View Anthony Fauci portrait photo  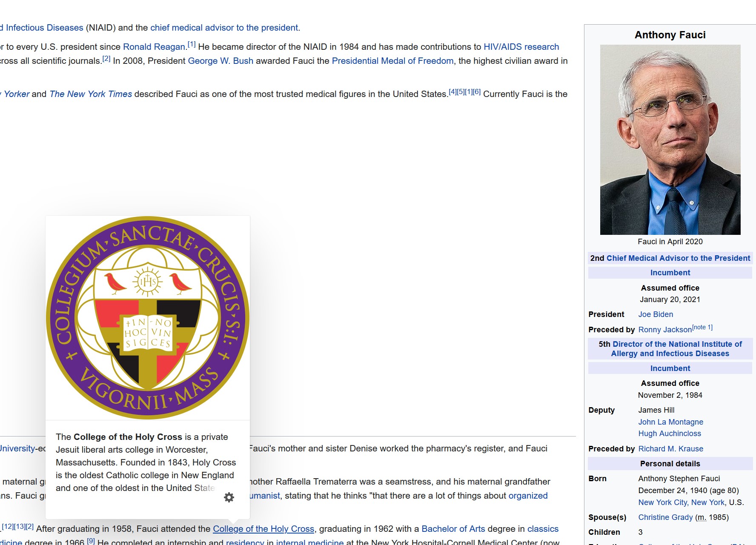(x=670, y=140)
